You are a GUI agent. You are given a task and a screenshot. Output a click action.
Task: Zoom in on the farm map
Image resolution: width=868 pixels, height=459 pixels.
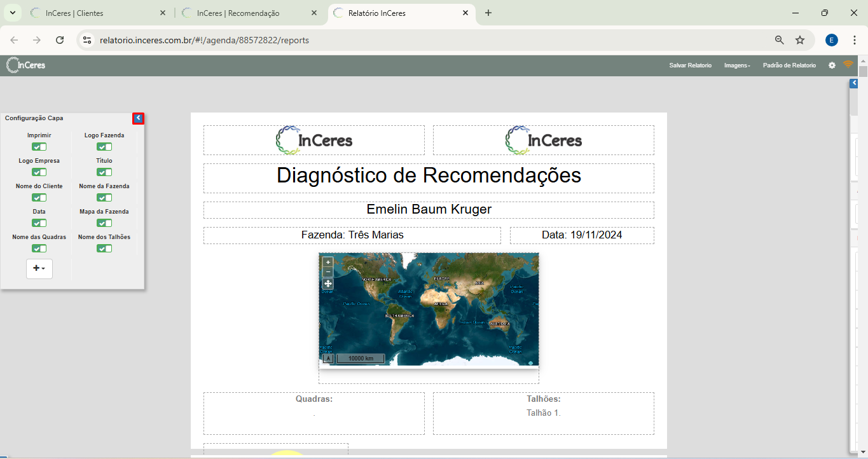tap(328, 262)
